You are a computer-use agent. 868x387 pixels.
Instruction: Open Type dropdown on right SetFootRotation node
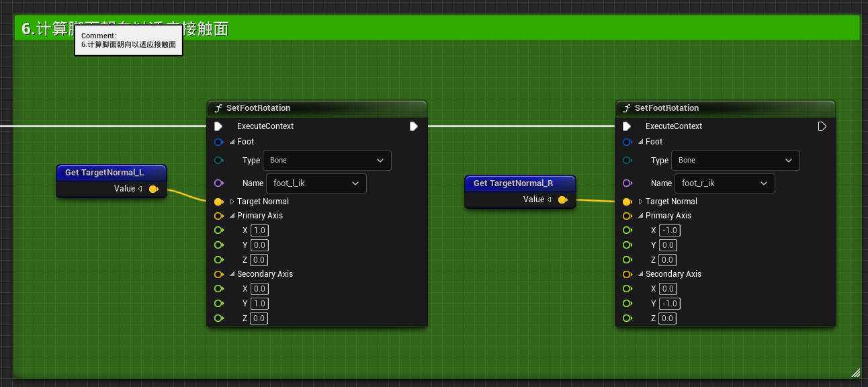point(736,161)
